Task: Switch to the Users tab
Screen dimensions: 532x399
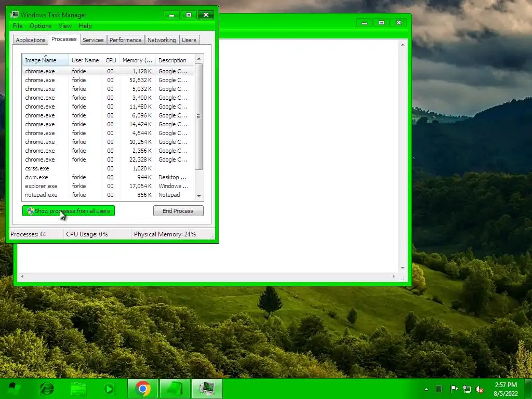Action: pyautogui.click(x=189, y=40)
